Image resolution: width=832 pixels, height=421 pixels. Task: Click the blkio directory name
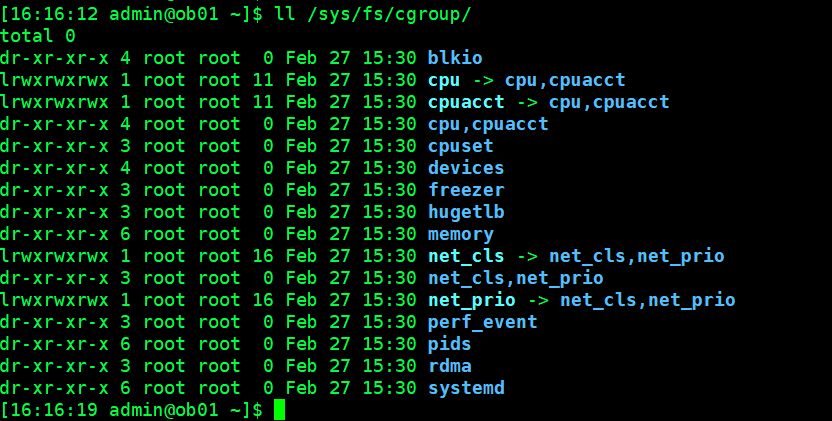[x=455, y=58]
